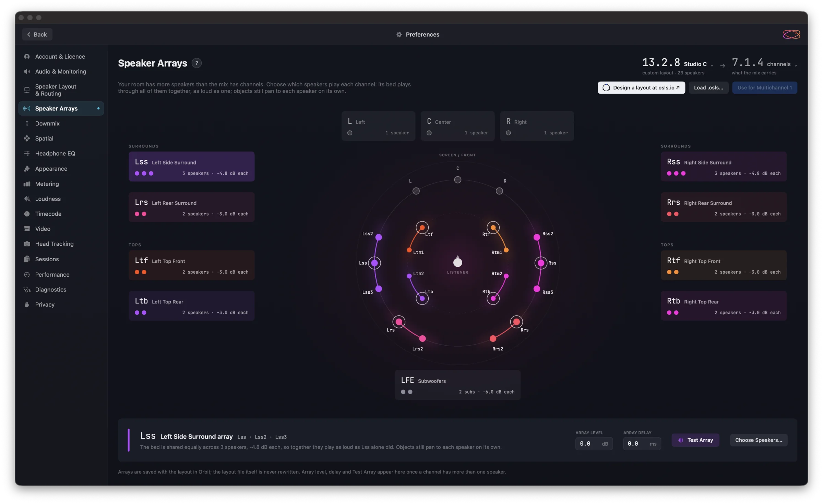Select the Ltb ringed speaker node

pyautogui.click(x=422, y=298)
